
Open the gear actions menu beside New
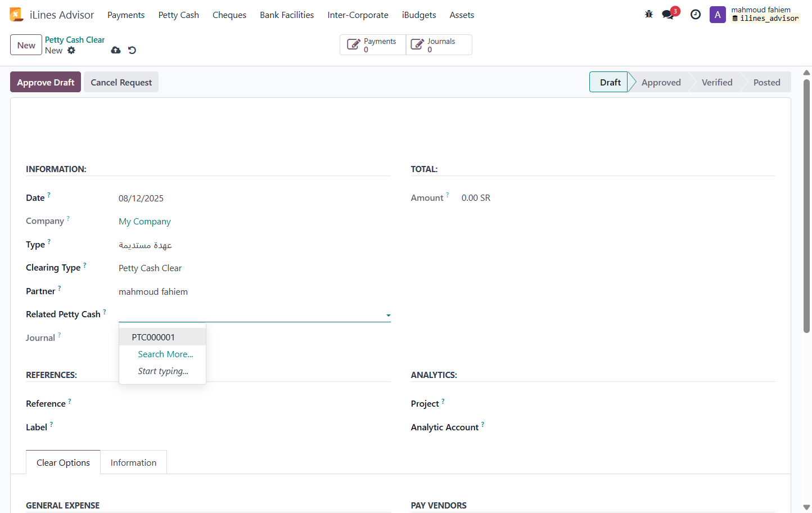pos(71,50)
